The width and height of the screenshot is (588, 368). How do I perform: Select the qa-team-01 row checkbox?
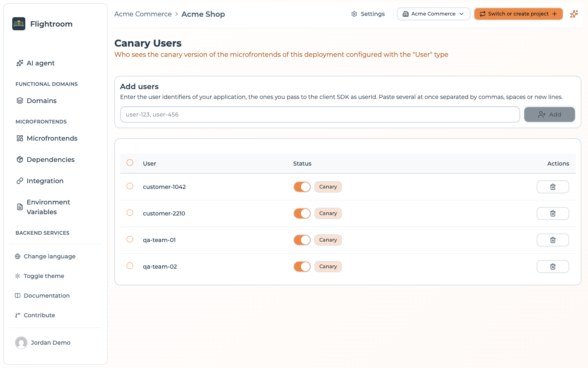tap(130, 239)
